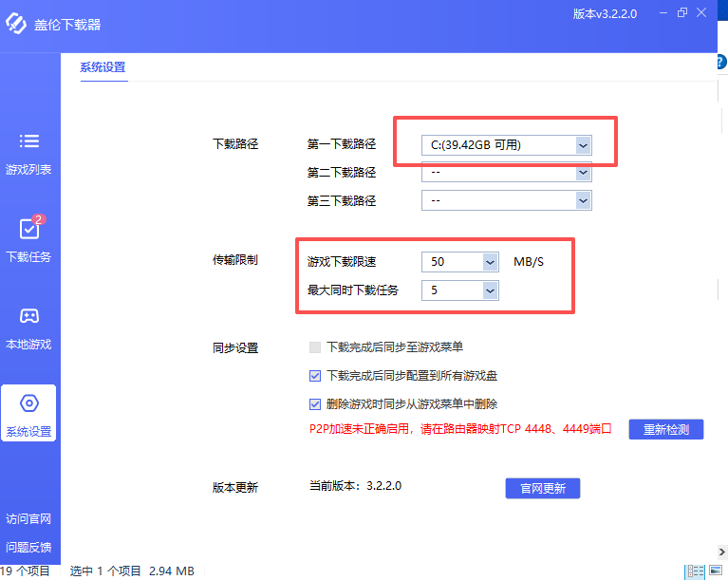Switch to large thumbnails view icon in status bar
This screenshot has width=728, height=580.
click(x=716, y=571)
